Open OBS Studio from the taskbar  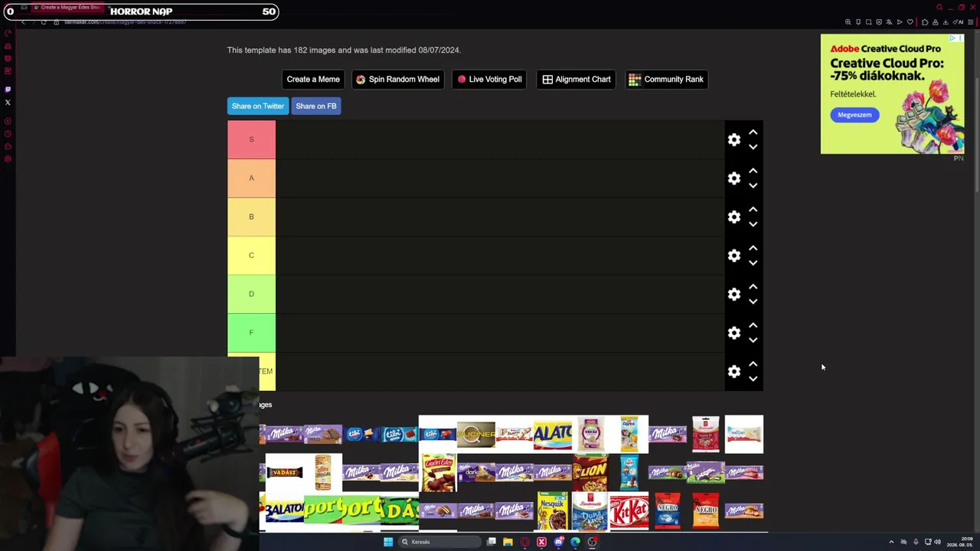point(593,542)
